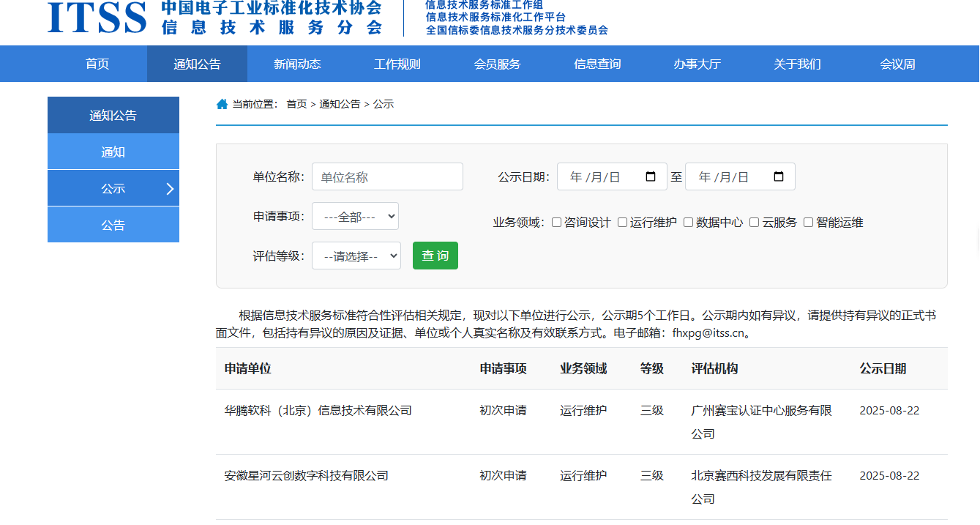This screenshot has height=525, width=980.
Task: Click 北京赛西科技发展有限责任公司 cell
Action: click(762, 487)
